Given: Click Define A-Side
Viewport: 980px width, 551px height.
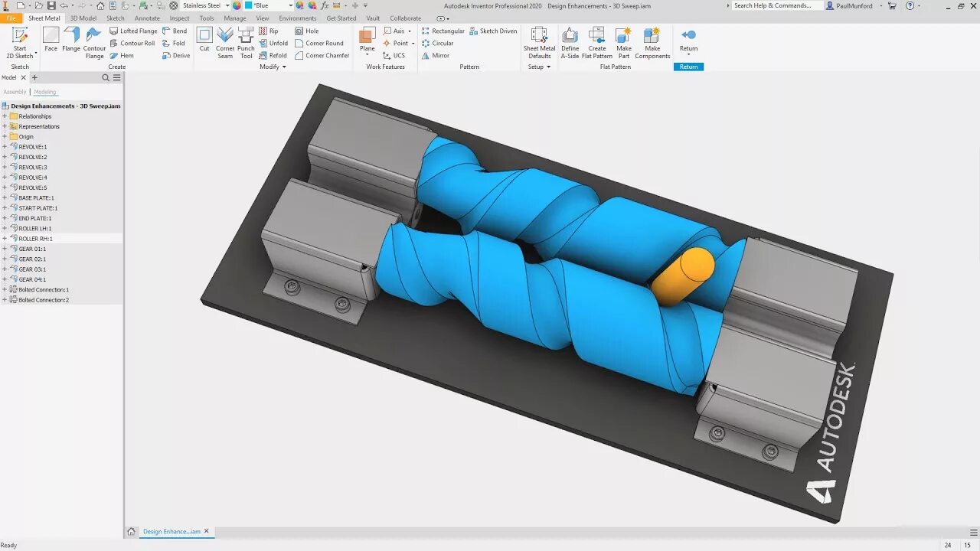Looking at the screenshot, I should coord(570,43).
